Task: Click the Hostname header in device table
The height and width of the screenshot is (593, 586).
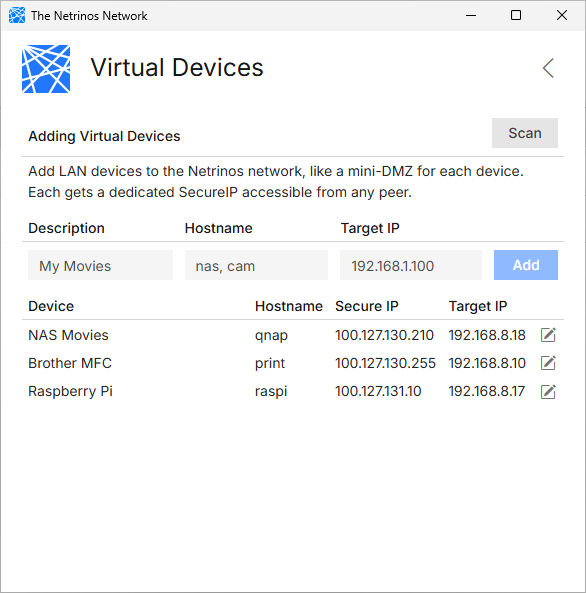Action: [289, 306]
